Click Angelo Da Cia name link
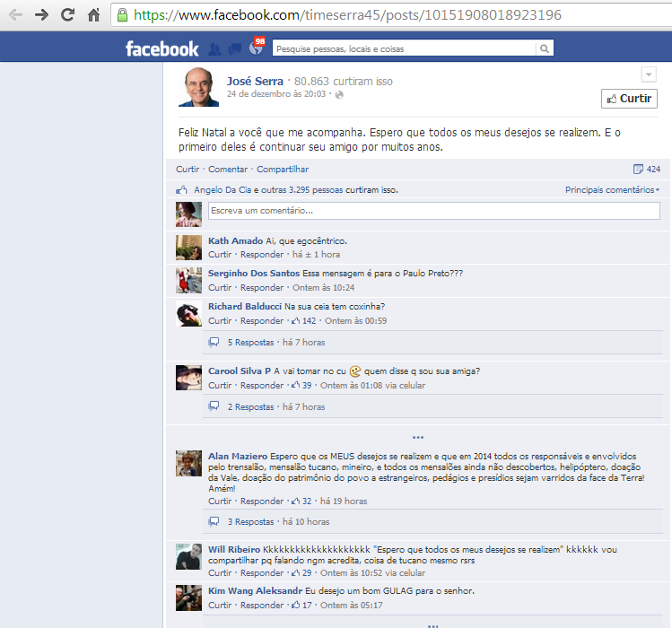 pos(223,190)
